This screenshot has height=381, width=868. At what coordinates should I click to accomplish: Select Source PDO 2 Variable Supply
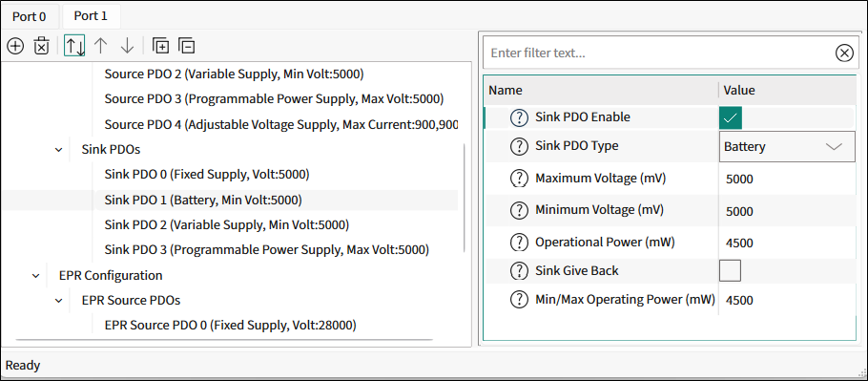[x=234, y=74]
